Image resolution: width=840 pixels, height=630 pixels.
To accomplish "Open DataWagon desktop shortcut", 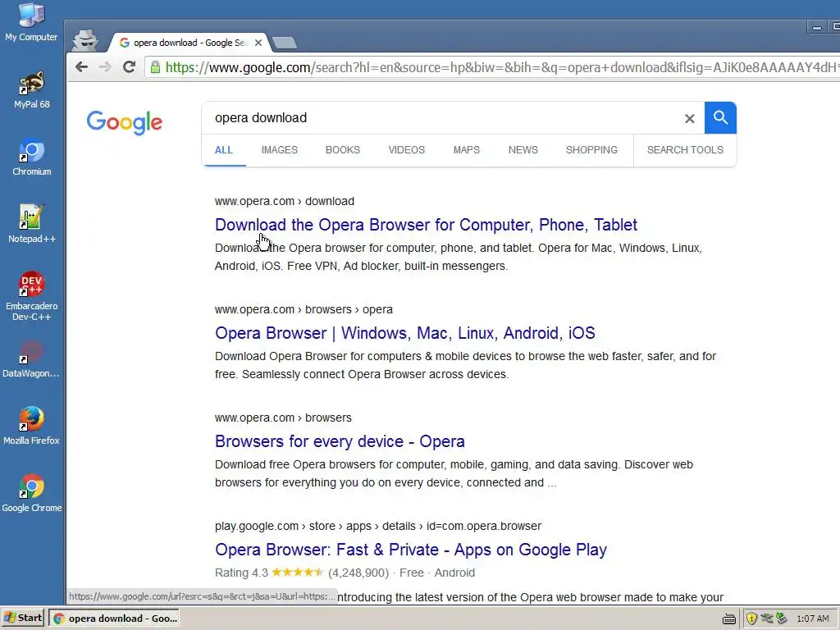I will point(31,359).
